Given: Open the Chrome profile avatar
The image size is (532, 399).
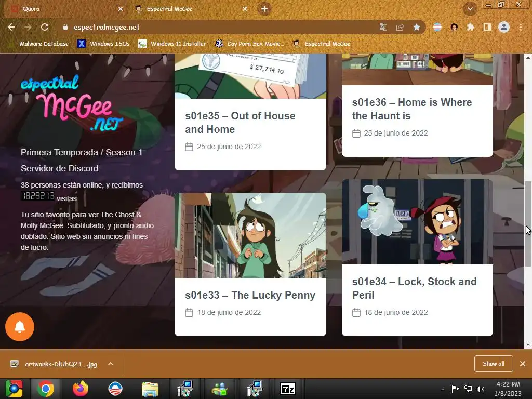Looking at the screenshot, I should 504,27.
